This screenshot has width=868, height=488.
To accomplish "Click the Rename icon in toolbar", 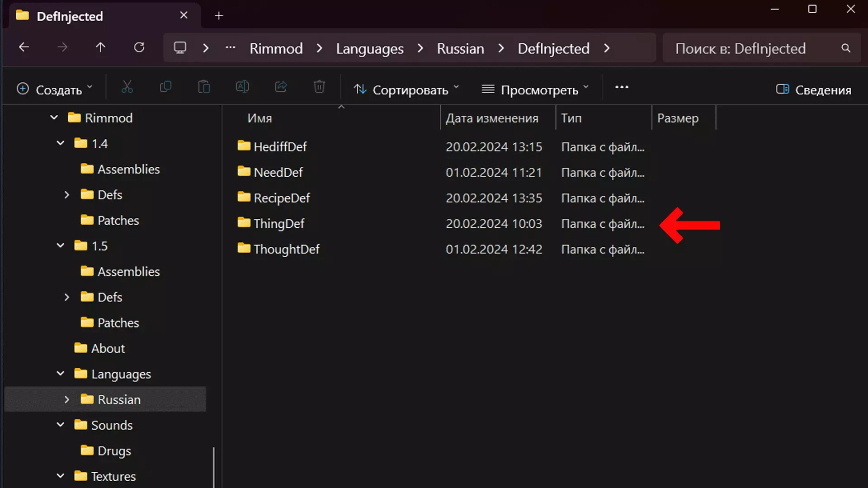I will pyautogui.click(x=242, y=87).
